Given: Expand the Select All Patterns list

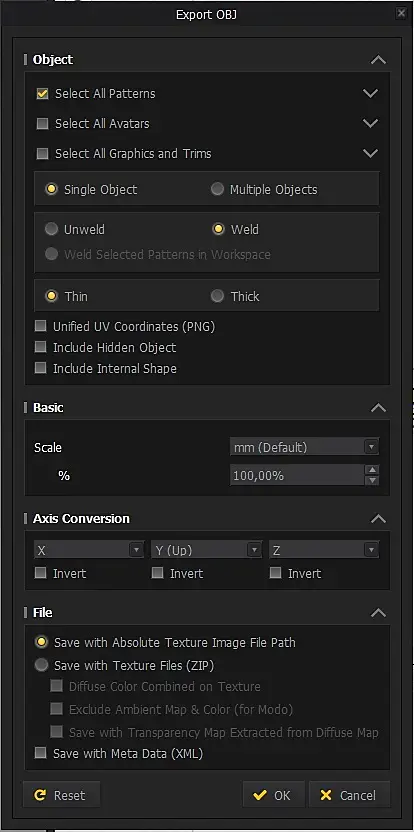Looking at the screenshot, I should click(370, 93).
